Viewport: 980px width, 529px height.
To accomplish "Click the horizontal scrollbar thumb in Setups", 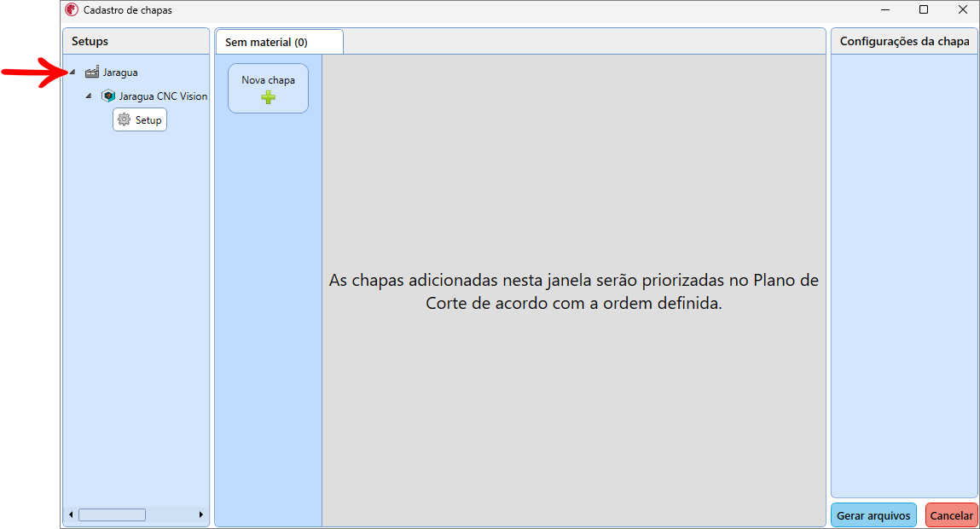I will pos(112,514).
